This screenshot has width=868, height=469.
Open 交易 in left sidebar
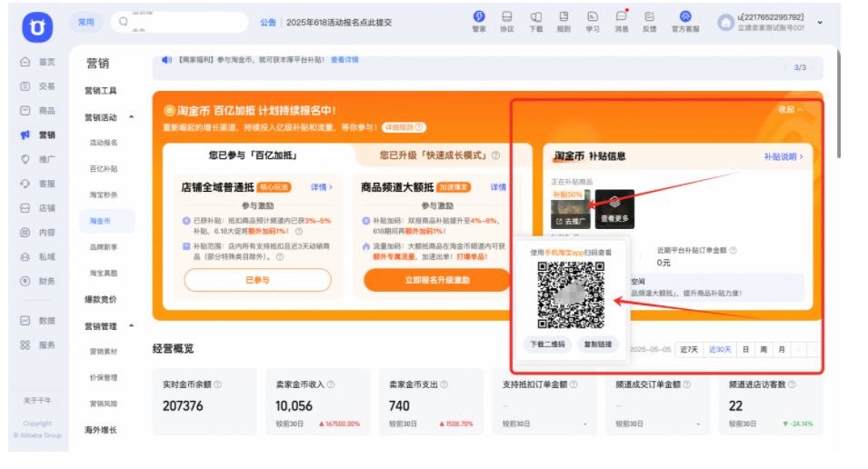click(x=37, y=86)
